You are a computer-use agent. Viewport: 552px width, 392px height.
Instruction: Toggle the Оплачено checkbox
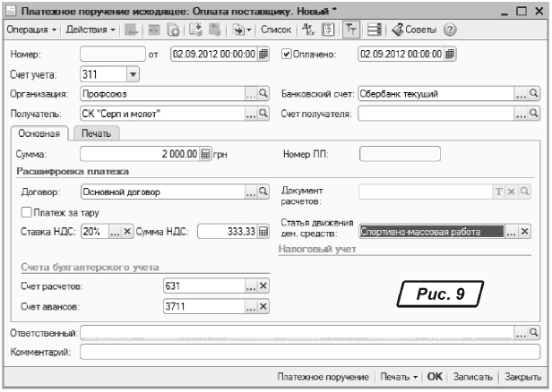coord(288,53)
